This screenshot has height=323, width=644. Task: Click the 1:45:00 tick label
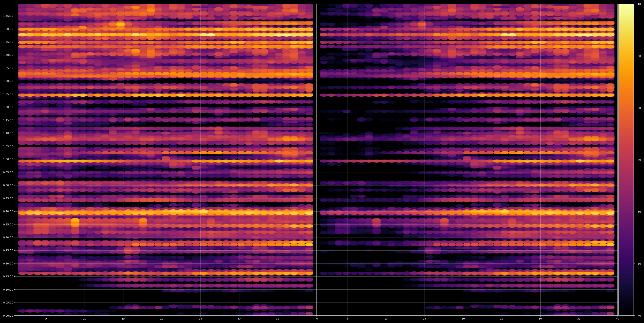click(8, 42)
